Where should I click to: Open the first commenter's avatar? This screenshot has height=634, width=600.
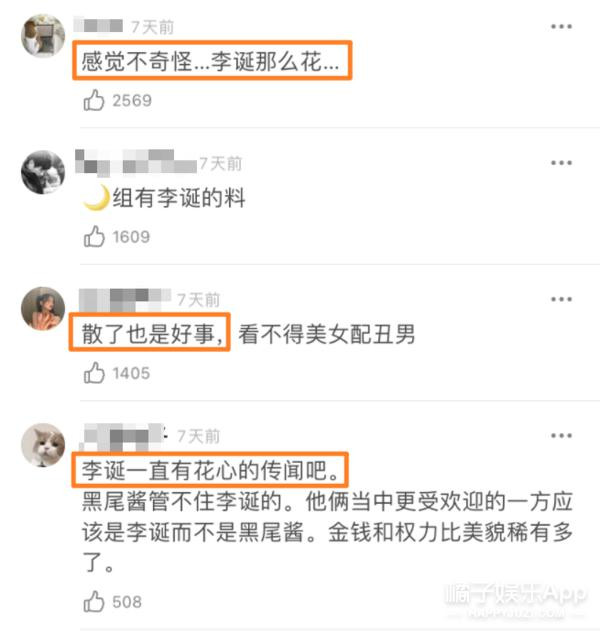[x=43, y=36]
